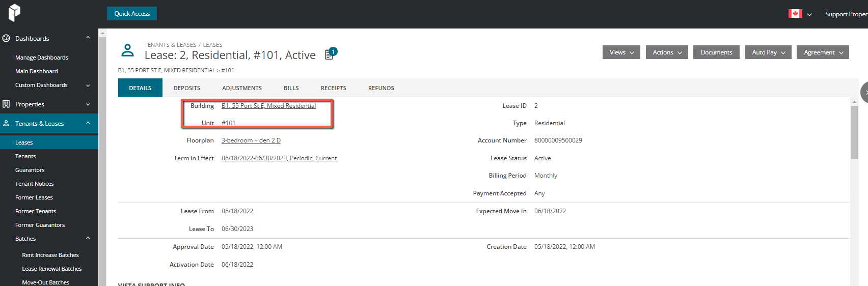Click the Activation Date value 06/18/2022

(237, 265)
